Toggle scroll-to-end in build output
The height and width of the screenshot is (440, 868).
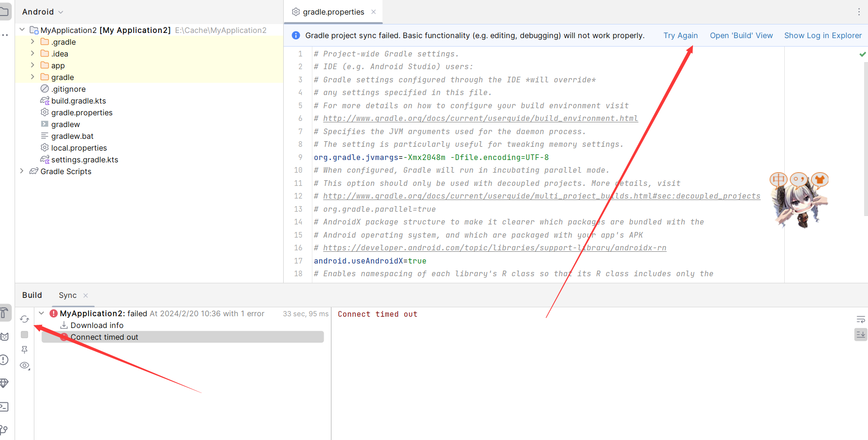pos(860,335)
